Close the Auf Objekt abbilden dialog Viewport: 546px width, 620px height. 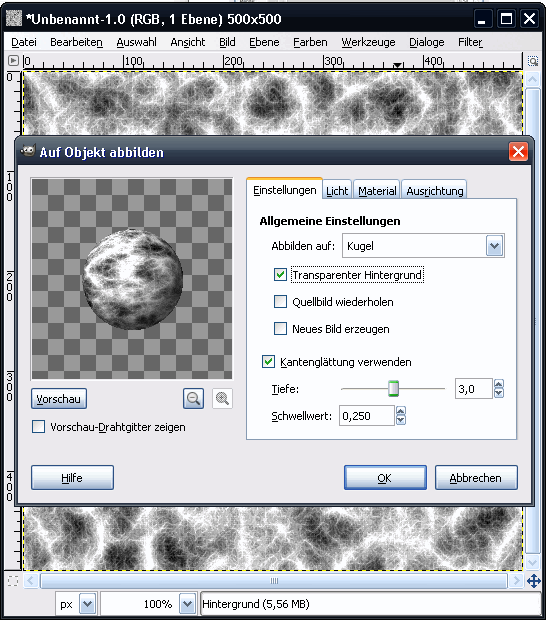tap(518, 151)
